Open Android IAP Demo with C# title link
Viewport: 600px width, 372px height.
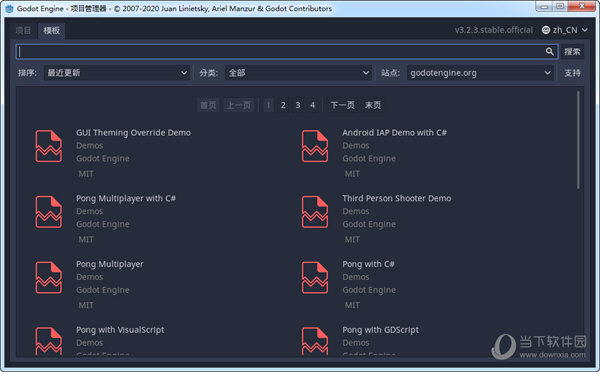pyautogui.click(x=394, y=133)
